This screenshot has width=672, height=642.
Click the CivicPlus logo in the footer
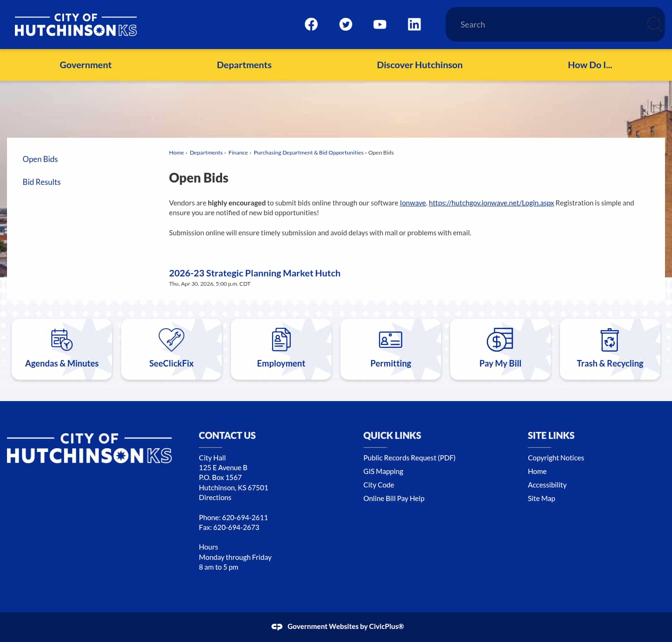277,626
